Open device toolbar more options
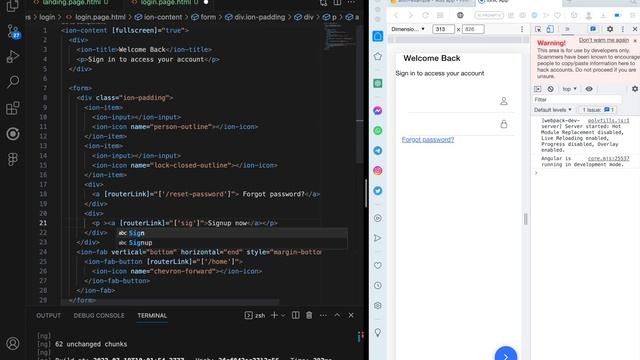The image size is (640, 360). pyautogui.click(x=522, y=29)
